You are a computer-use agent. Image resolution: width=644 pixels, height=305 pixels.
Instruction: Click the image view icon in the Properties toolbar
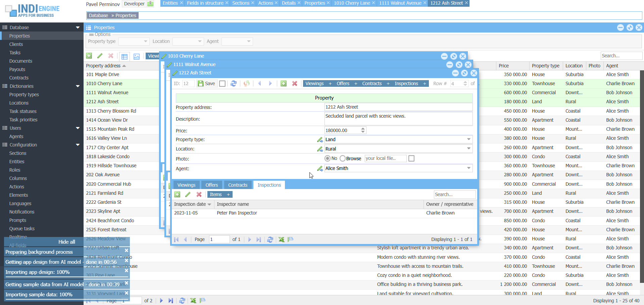(x=137, y=56)
